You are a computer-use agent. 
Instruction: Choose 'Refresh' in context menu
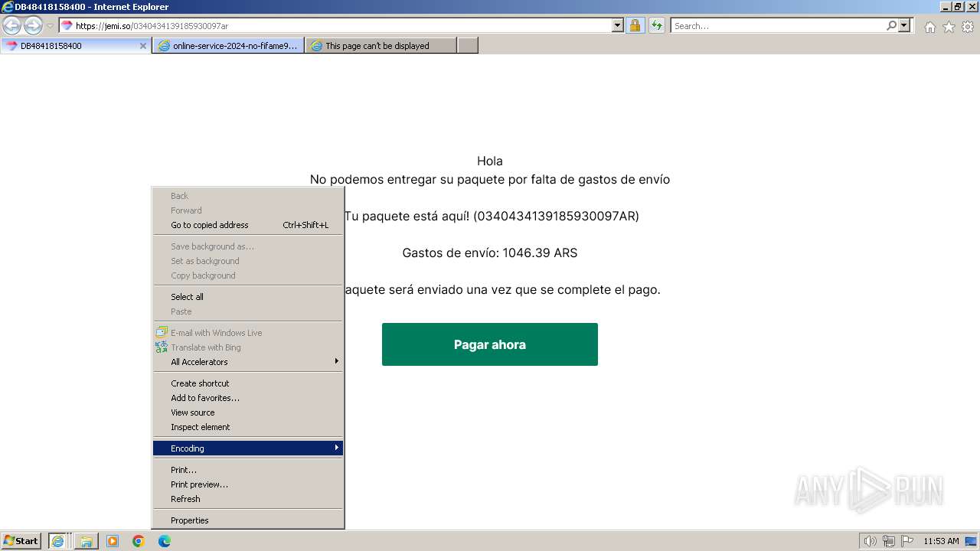coord(248,499)
